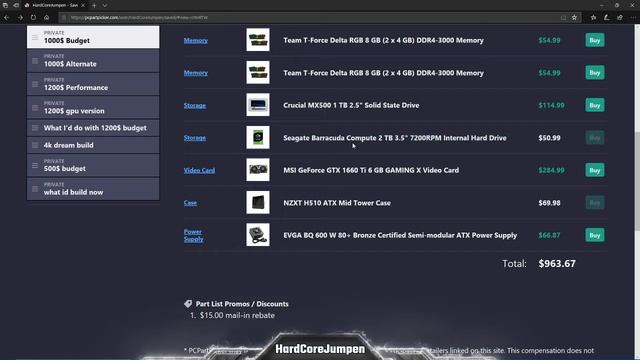Open the favorites hub icon

593,18
